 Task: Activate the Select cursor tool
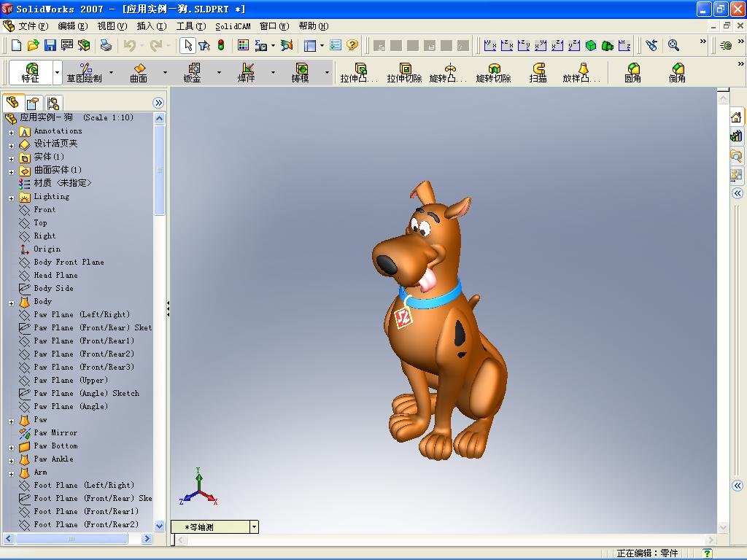pos(187,45)
